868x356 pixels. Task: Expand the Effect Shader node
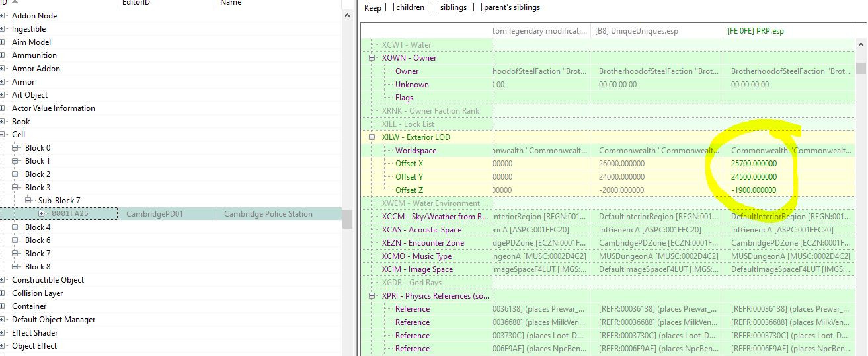pos(3,333)
